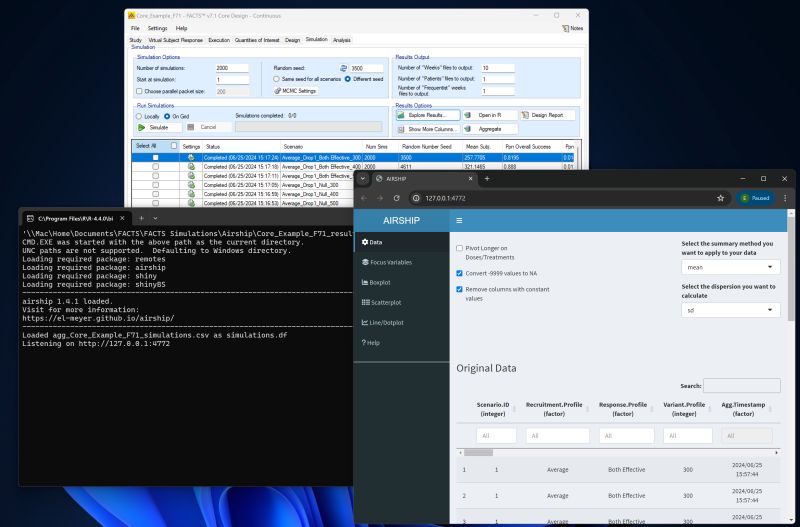Uncheck Remove columns with constant values
Image resolution: width=800 pixels, height=527 pixels.
click(459, 289)
